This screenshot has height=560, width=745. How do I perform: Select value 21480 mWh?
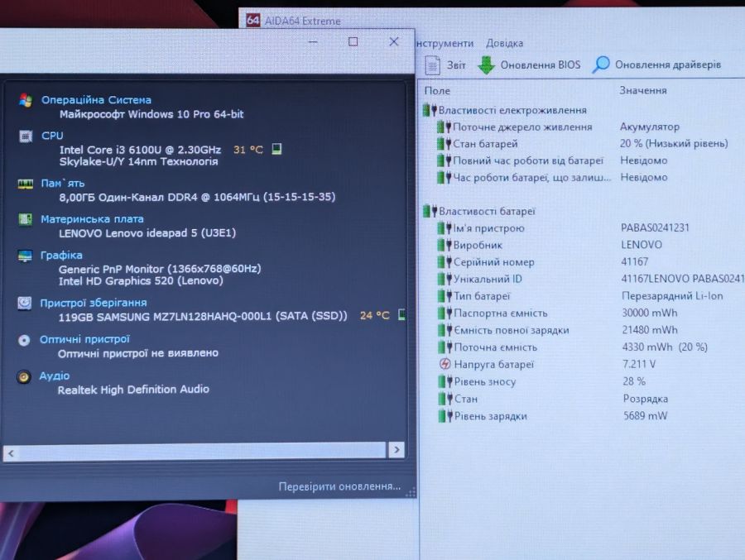click(x=650, y=330)
